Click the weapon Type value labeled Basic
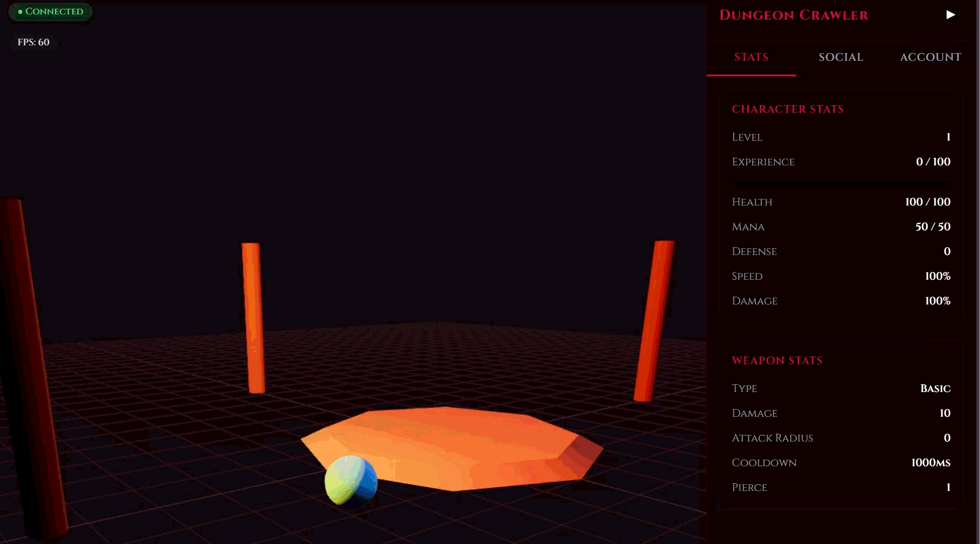Screen dimensions: 980x544 point(935,388)
